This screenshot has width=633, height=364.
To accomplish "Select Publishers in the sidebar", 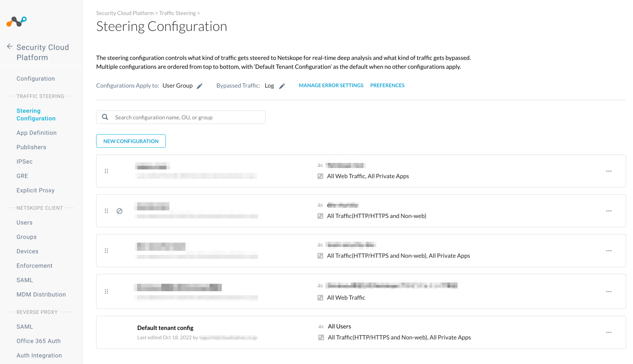I will (31, 147).
